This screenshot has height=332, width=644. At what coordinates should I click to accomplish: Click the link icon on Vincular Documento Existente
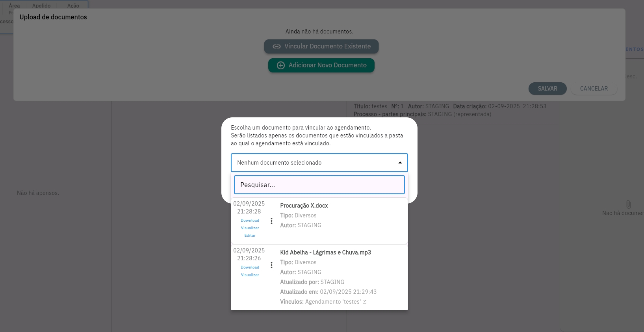coord(277,46)
